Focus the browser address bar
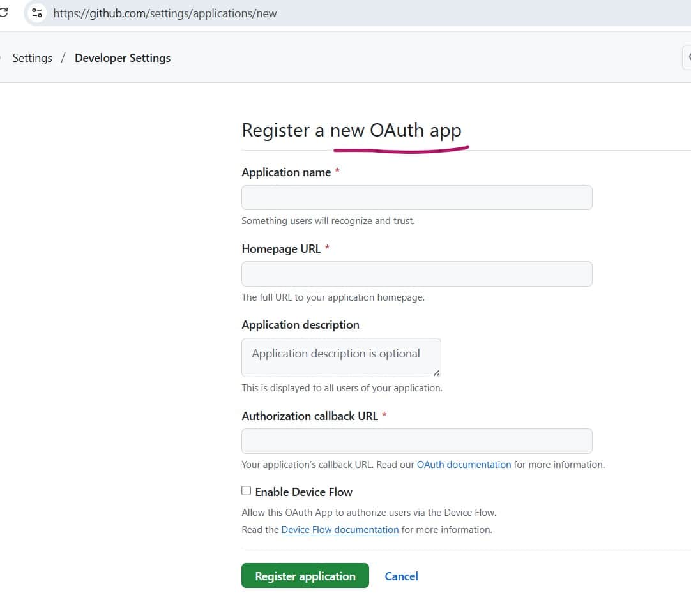 point(255,13)
